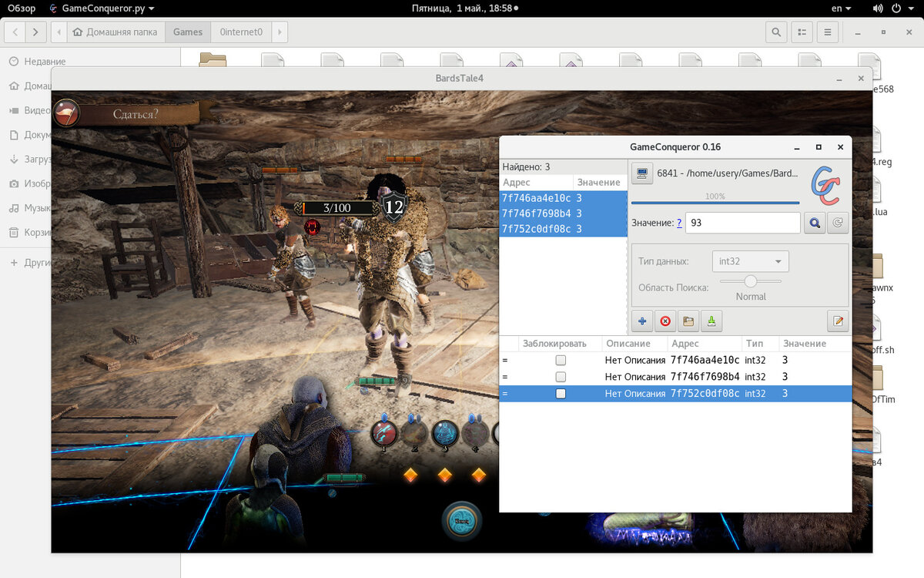Click the 3/100 enemy health bar
Image resolution: width=924 pixels, height=578 pixels.
[336, 208]
